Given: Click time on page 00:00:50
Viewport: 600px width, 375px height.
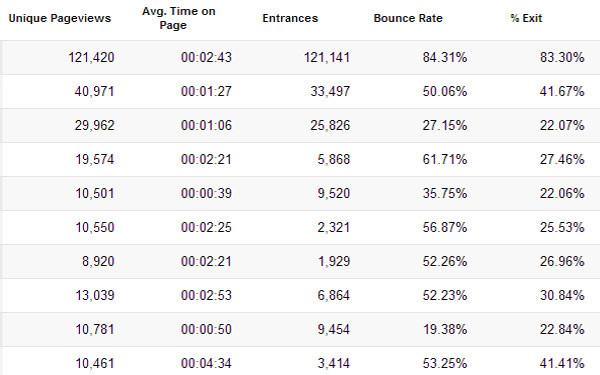Looking at the screenshot, I should pos(206,330).
